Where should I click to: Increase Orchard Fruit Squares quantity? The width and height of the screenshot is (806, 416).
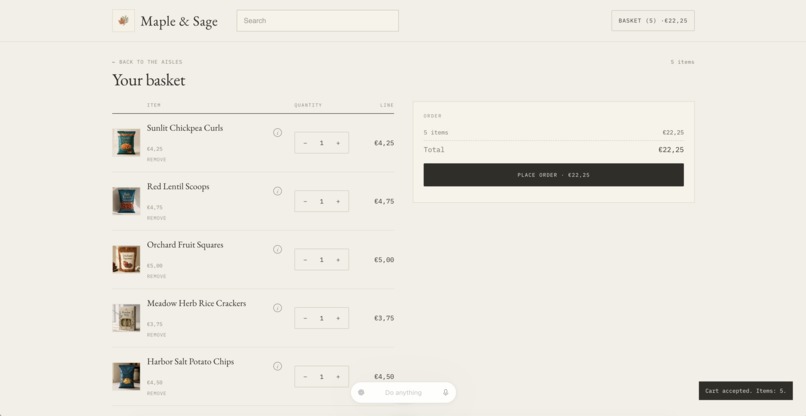click(x=338, y=260)
